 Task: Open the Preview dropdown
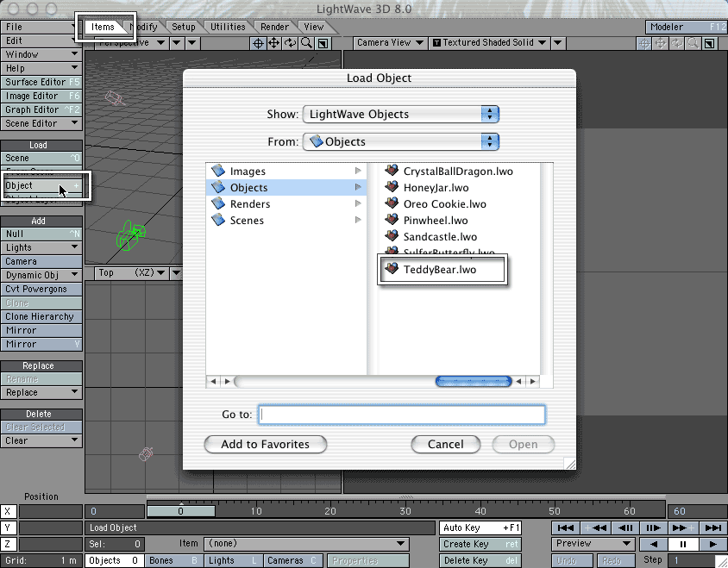(x=593, y=544)
